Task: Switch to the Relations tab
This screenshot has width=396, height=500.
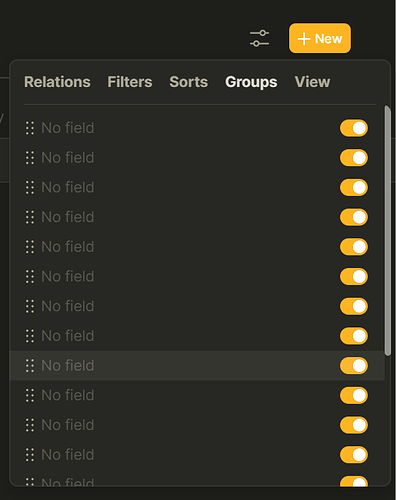Action: [x=57, y=82]
